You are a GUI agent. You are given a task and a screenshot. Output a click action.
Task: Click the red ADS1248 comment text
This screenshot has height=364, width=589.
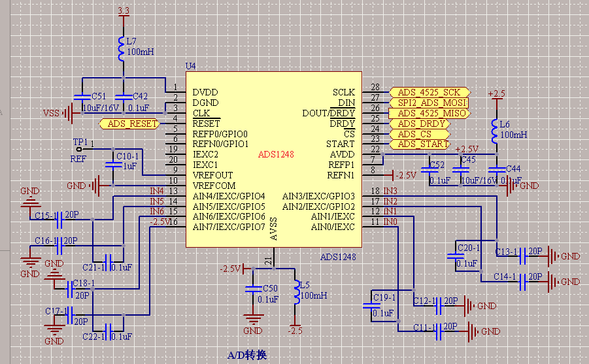tap(276, 154)
